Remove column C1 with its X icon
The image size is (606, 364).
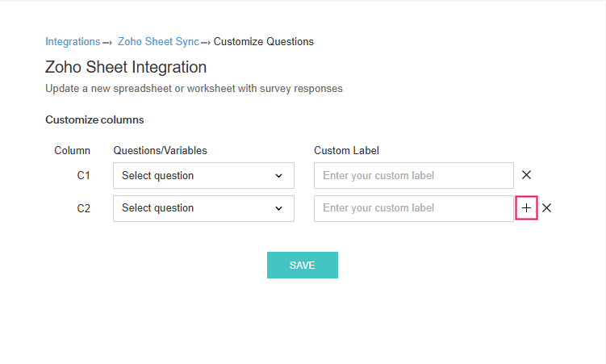[x=526, y=175]
